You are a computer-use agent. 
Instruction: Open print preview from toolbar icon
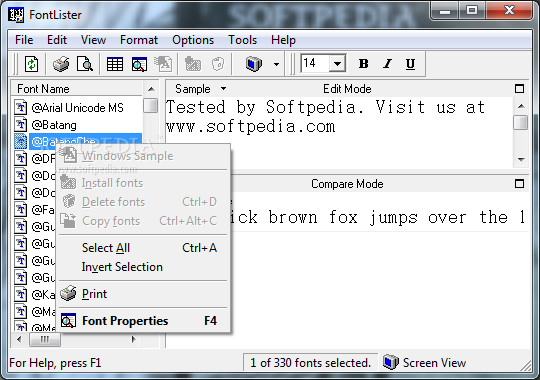pyautogui.click(x=84, y=64)
